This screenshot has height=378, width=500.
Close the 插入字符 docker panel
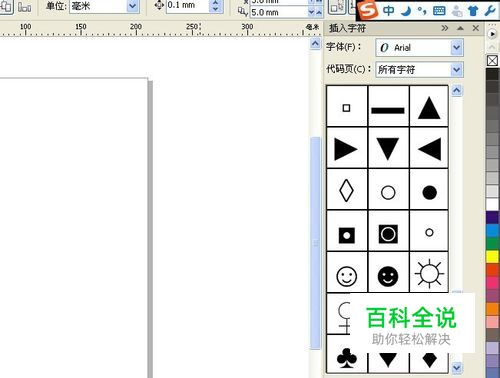476,28
